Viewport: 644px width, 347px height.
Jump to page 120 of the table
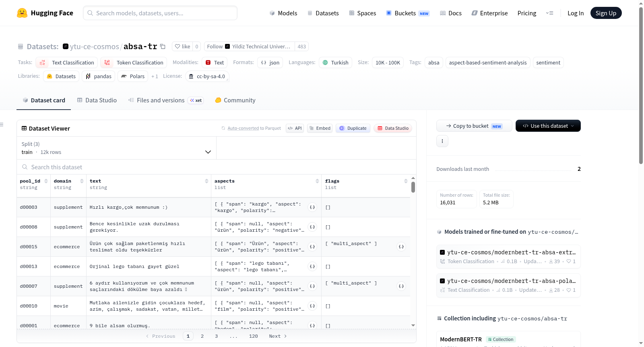tap(253, 336)
